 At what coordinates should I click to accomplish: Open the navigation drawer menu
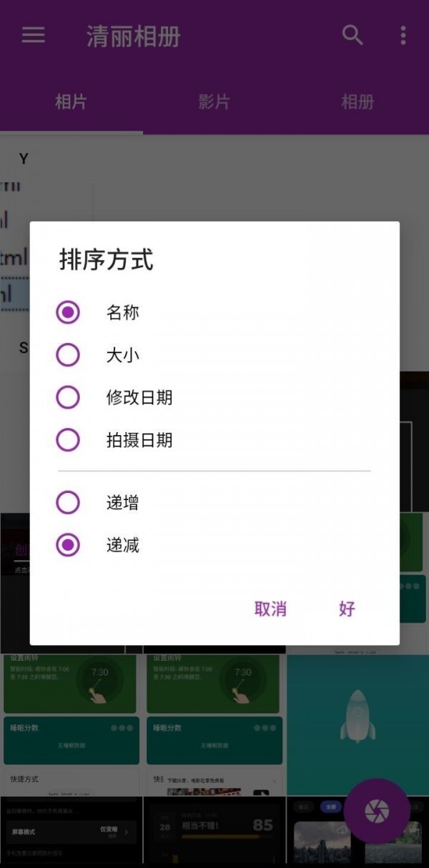click(x=32, y=36)
